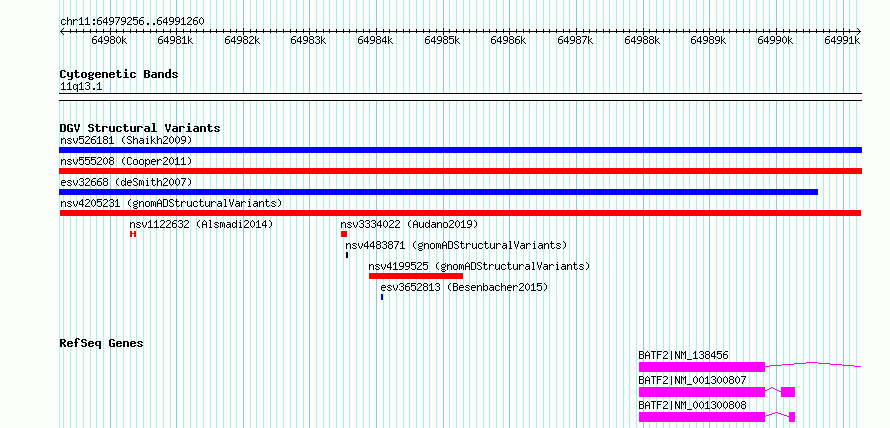The height and width of the screenshot is (428, 890).
Task: Open esv3652813 (Besenbacher2015) label
Action: pyautogui.click(x=464, y=287)
